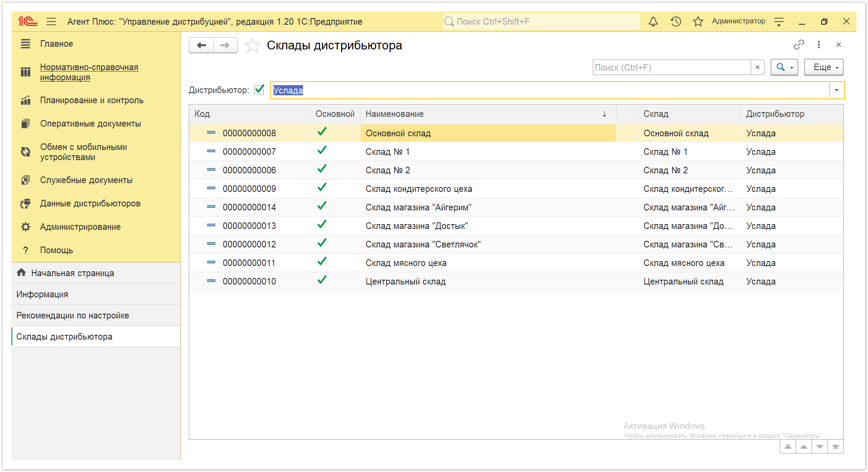This screenshot has height=472, width=868.
Task: Click the Дистрибьютор field with Услада
Action: [550, 90]
